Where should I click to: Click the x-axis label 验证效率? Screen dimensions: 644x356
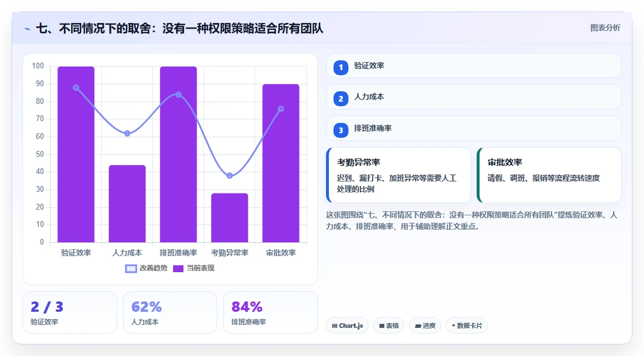76,253
